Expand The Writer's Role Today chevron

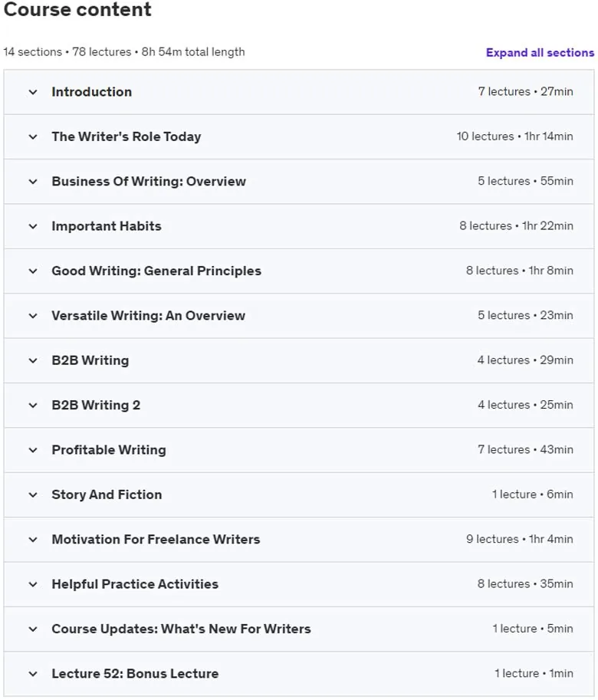point(33,136)
